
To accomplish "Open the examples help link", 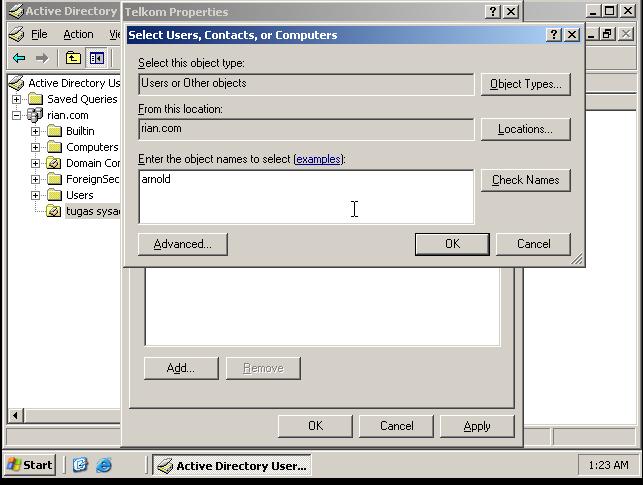I will point(319,159).
